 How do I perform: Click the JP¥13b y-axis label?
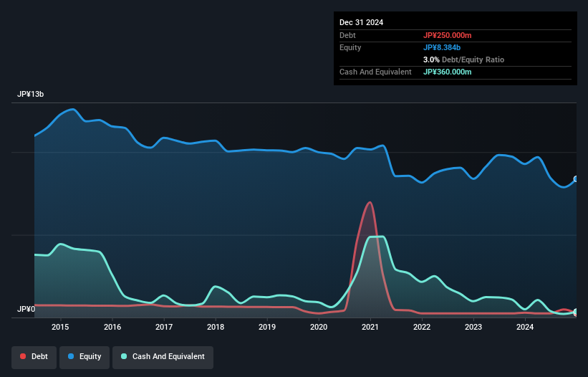click(x=30, y=94)
